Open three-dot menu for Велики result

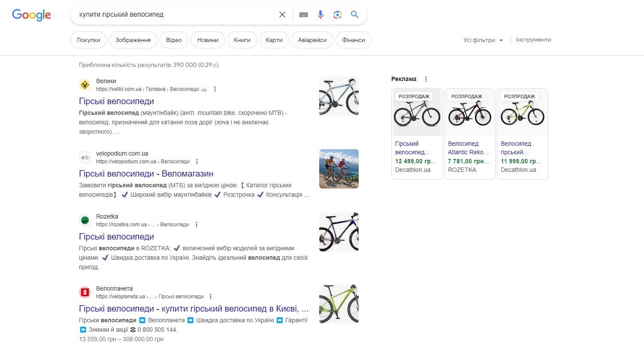click(x=215, y=89)
